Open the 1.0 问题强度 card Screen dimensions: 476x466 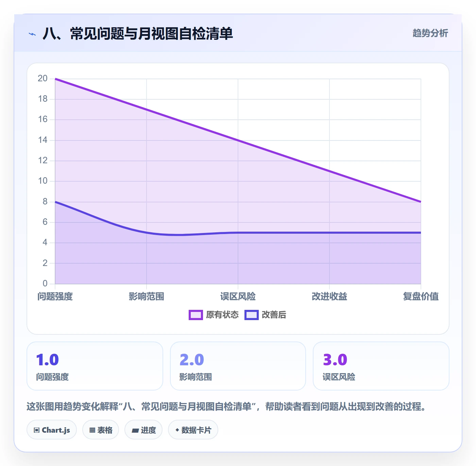point(95,366)
